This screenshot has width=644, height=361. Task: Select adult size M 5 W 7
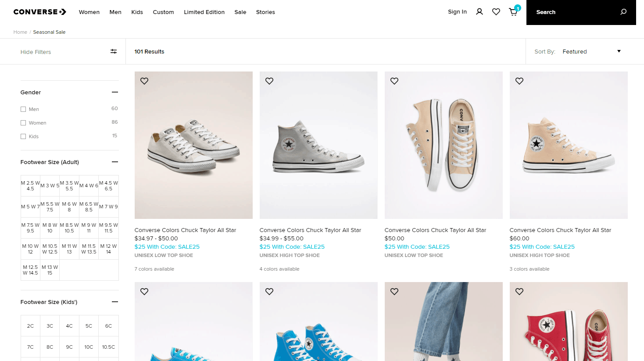coord(30,207)
